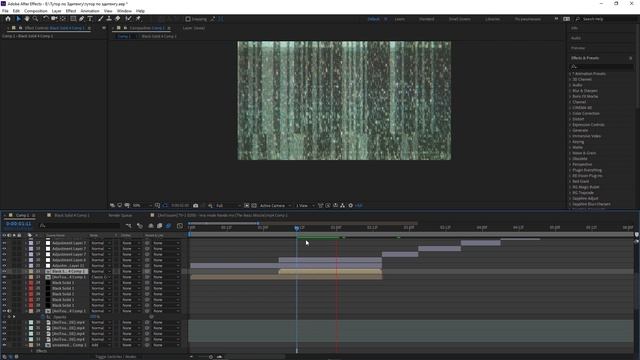
Task: Open the Effect menu
Action: (71, 11)
